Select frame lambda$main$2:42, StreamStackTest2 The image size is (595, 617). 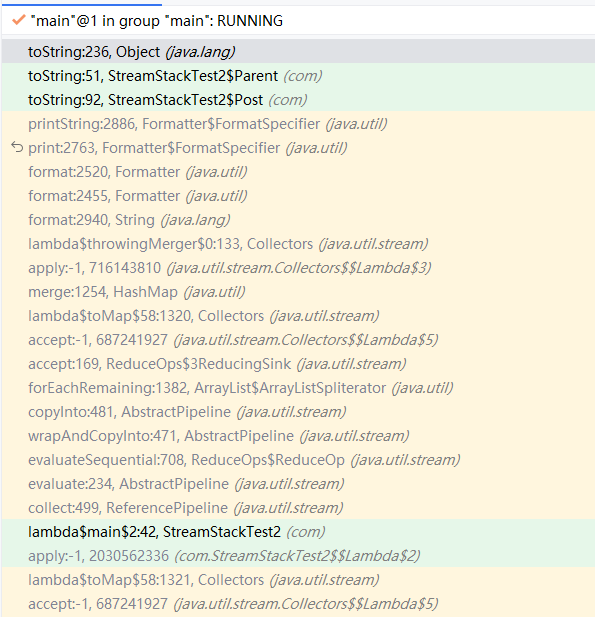[x=298, y=532]
